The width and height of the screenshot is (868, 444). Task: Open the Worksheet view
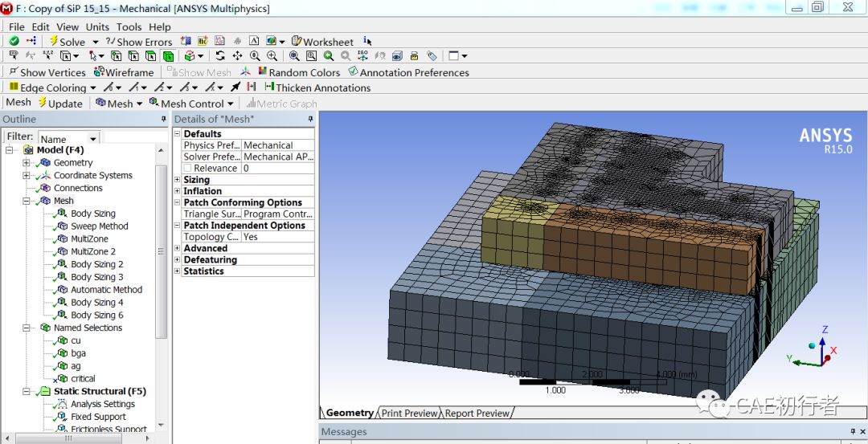coord(323,42)
